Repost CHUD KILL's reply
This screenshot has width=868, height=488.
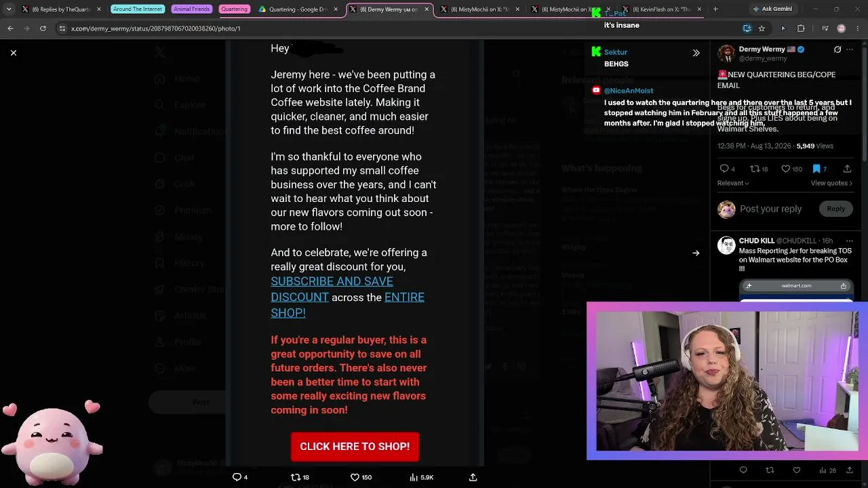(770, 470)
